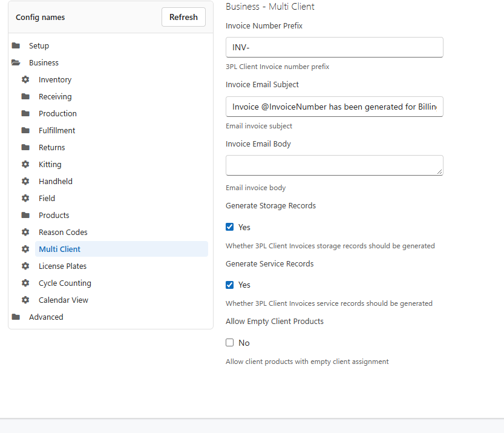The image size is (504, 433).
Task: Click 'Email invoice subject' help text
Action: coord(259,126)
